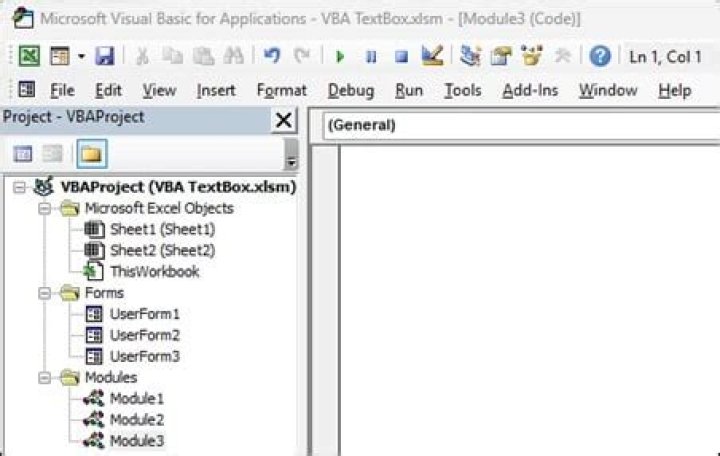
Task: Collapse the VBAProject root node
Action: pos(19,187)
